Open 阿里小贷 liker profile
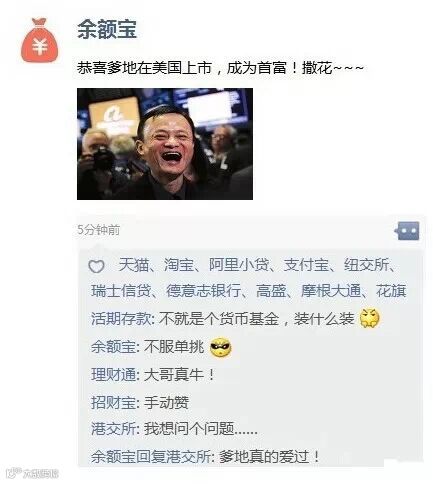This screenshot has width=433, height=484. click(x=239, y=265)
